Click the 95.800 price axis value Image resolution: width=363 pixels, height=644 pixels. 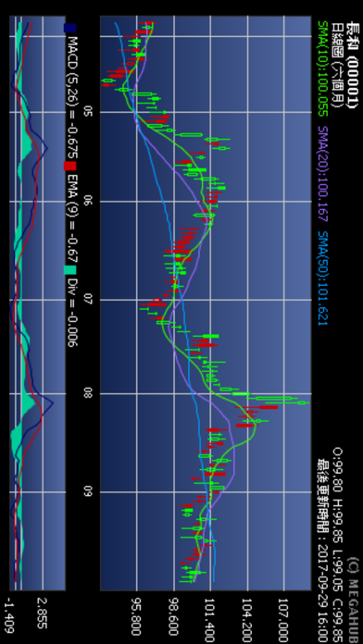click(x=137, y=618)
